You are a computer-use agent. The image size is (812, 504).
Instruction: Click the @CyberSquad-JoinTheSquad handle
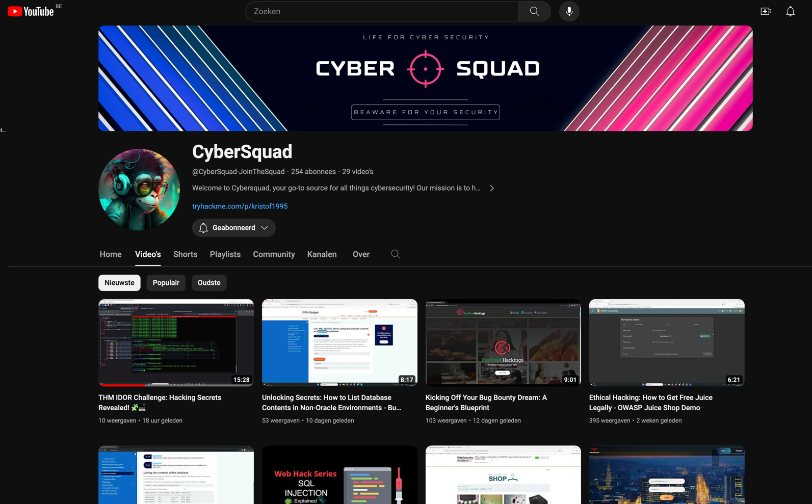(x=239, y=172)
